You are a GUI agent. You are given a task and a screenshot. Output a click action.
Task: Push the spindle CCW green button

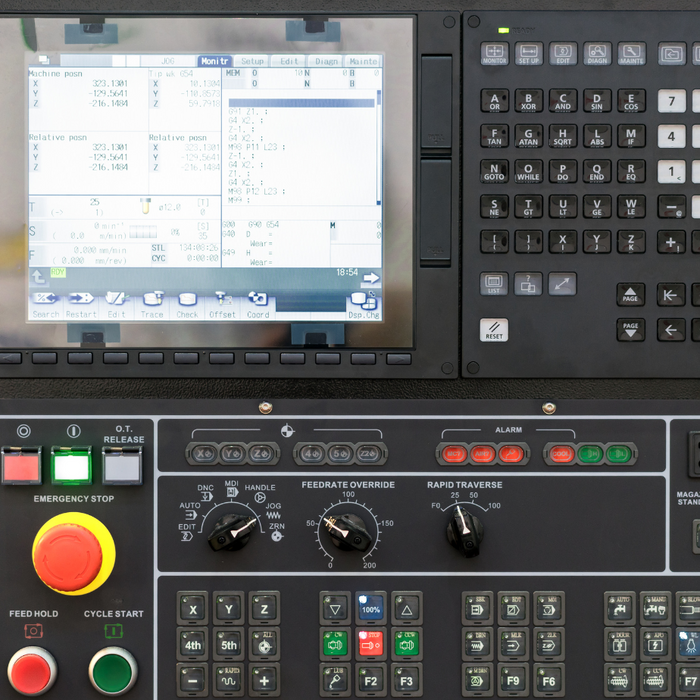(407, 643)
